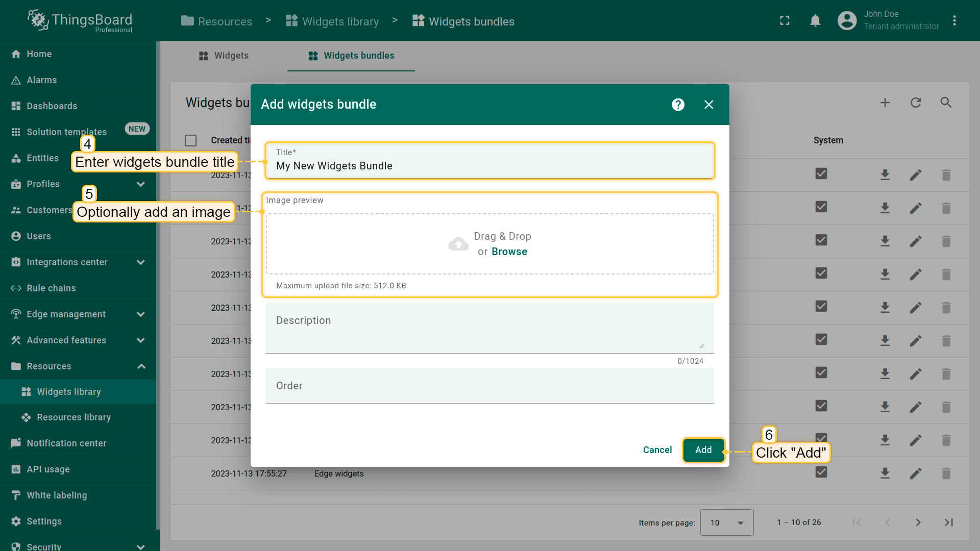Click the Browse link to upload image
980x551 pixels.
509,252
